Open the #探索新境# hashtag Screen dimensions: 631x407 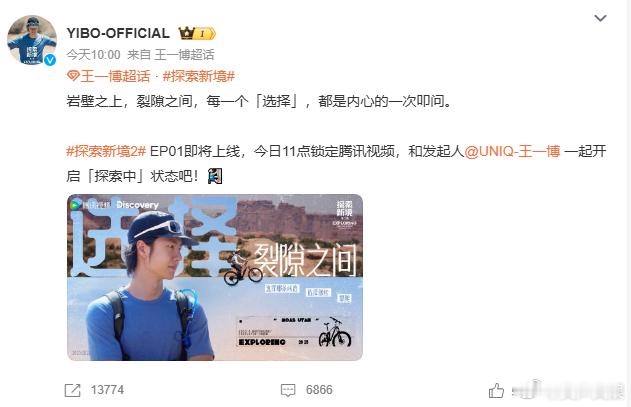click(x=199, y=76)
